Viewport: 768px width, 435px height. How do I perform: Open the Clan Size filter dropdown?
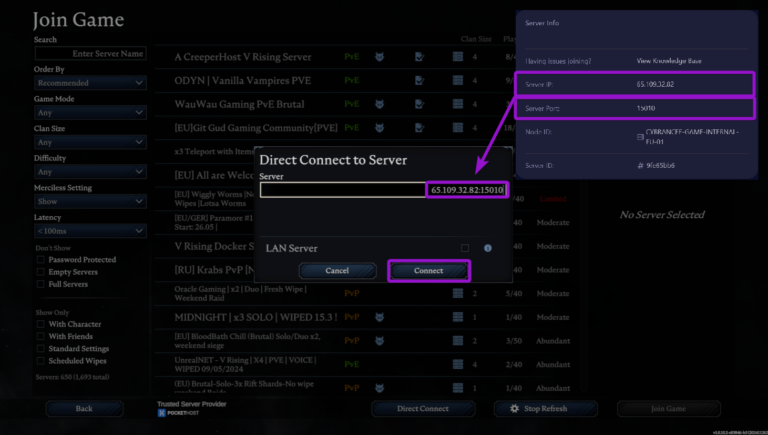(90, 142)
